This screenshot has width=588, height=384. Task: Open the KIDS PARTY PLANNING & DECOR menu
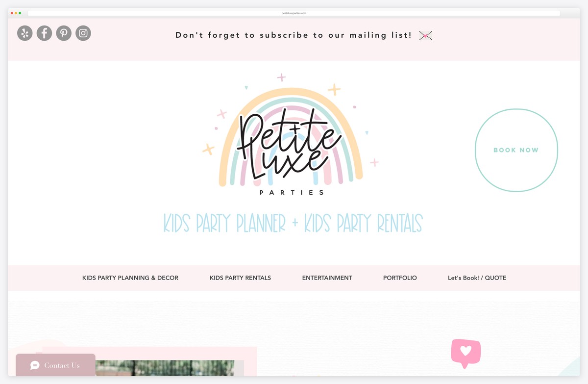(130, 278)
